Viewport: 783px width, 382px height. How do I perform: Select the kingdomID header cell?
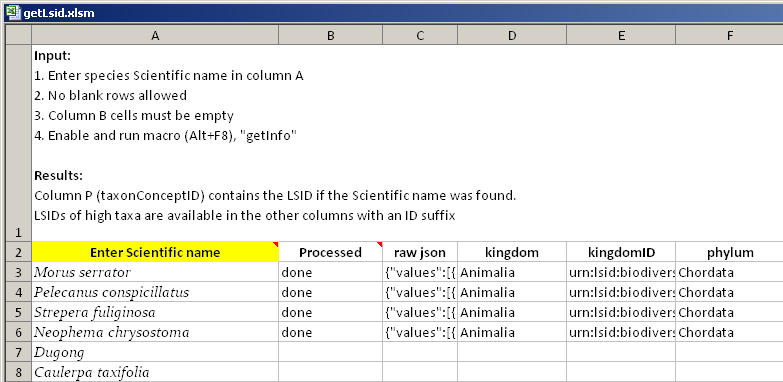(x=621, y=252)
